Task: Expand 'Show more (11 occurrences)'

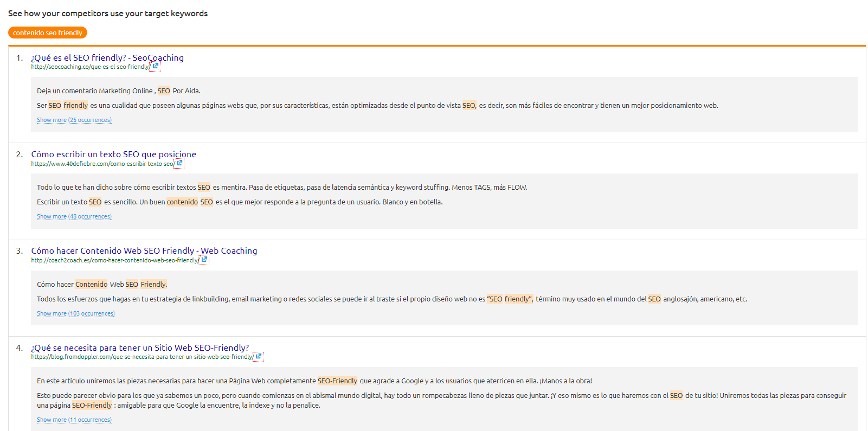Action: [74, 420]
